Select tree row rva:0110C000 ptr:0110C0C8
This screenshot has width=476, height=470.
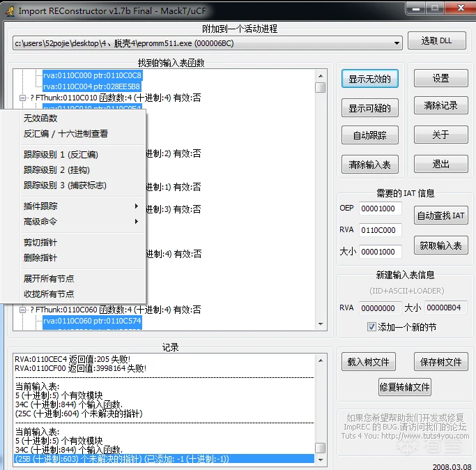coord(92,75)
